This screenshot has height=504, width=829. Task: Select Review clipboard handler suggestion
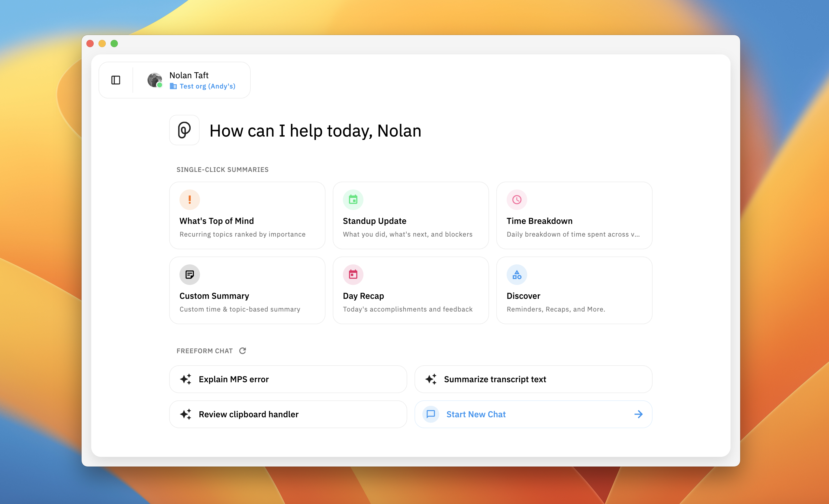(288, 414)
